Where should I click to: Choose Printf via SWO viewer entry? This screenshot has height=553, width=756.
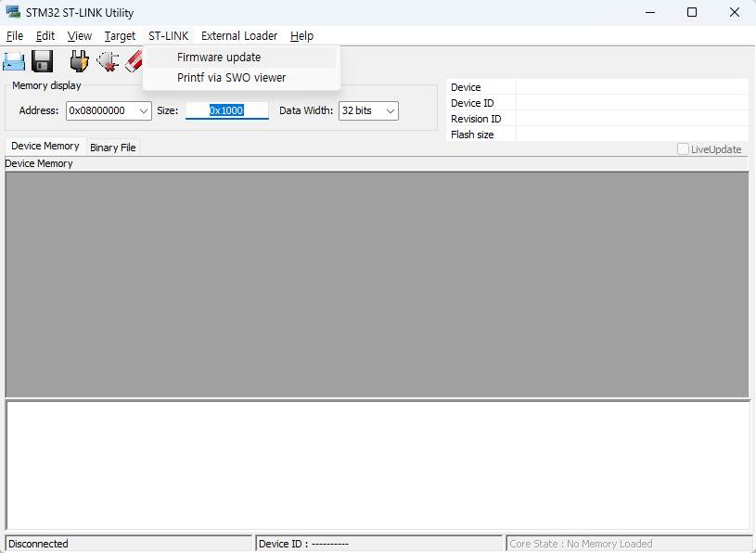click(241, 78)
